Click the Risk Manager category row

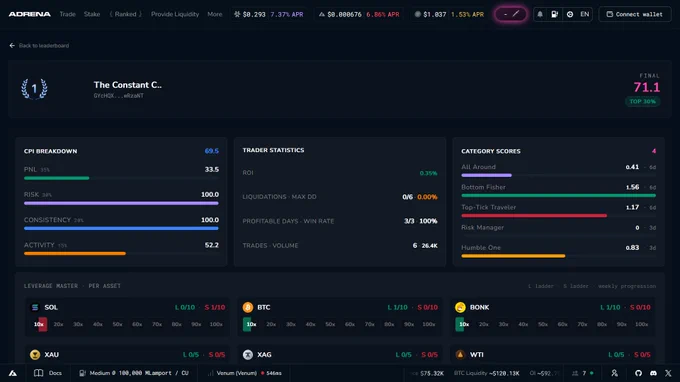[559, 228]
